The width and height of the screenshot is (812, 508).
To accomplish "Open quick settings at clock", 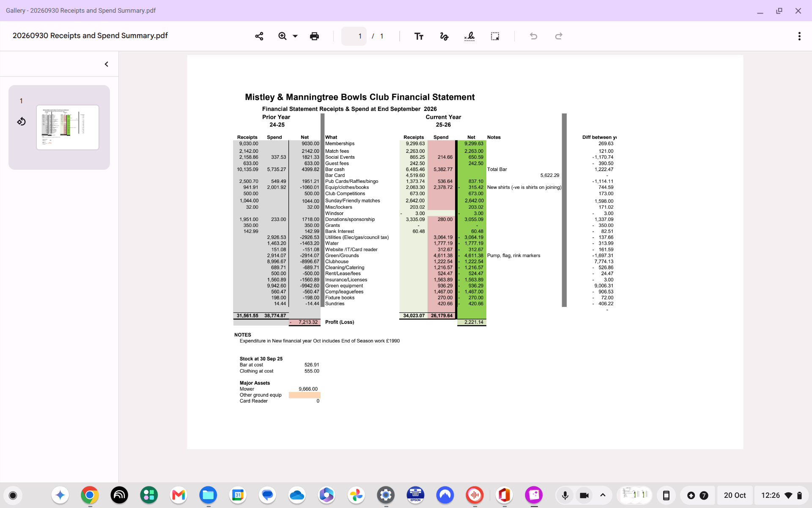I will [x=782, y=495].
